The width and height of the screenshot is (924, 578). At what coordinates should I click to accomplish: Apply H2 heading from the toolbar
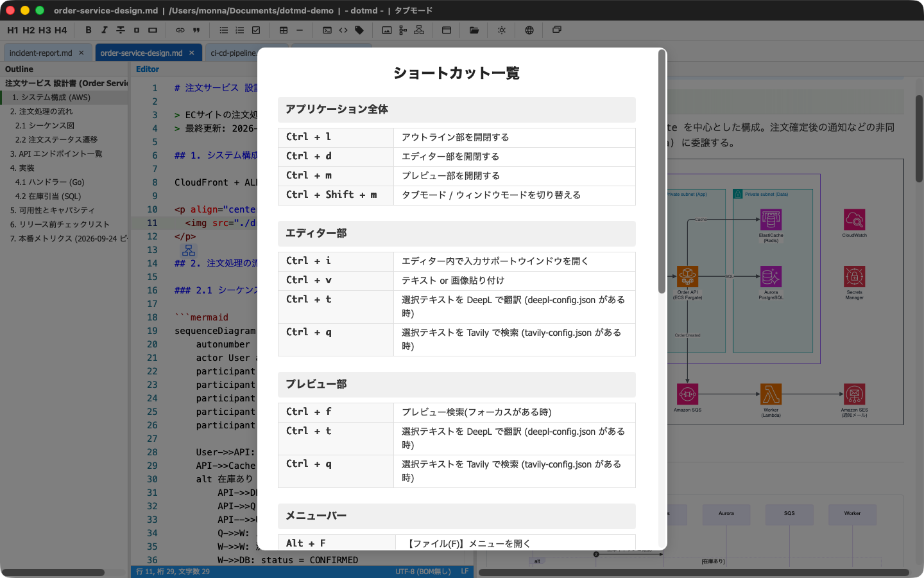click(29, 30)
